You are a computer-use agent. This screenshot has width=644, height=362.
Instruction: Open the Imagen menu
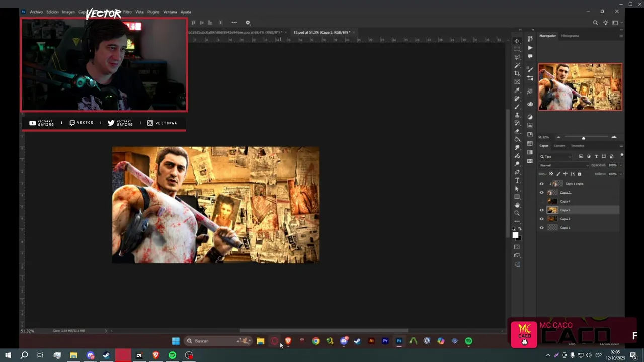(68, 12)
